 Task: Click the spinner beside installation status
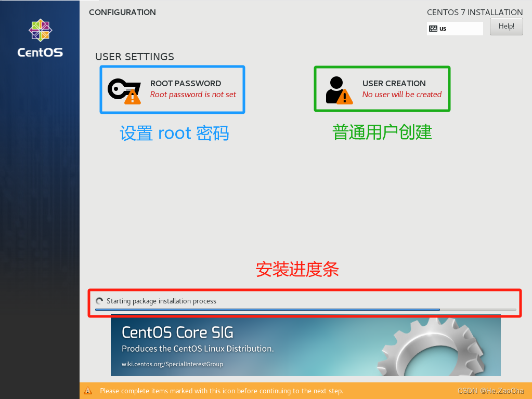(x=99, y=301)
